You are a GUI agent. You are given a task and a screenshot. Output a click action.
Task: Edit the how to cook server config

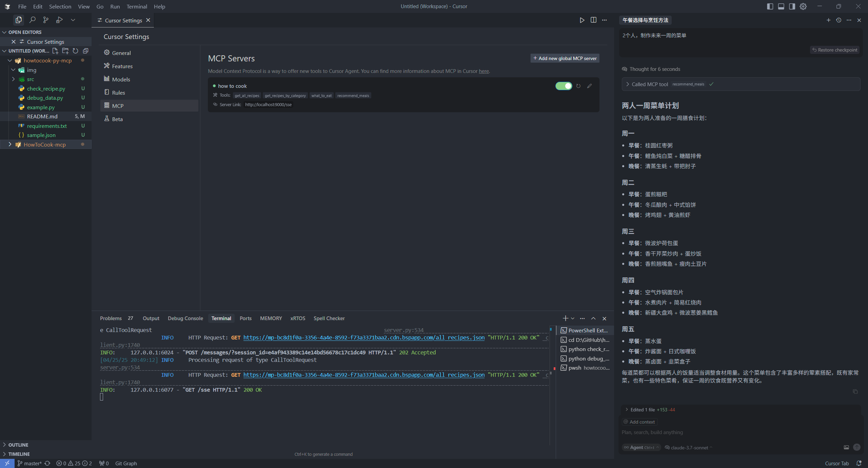coord(590,86)
